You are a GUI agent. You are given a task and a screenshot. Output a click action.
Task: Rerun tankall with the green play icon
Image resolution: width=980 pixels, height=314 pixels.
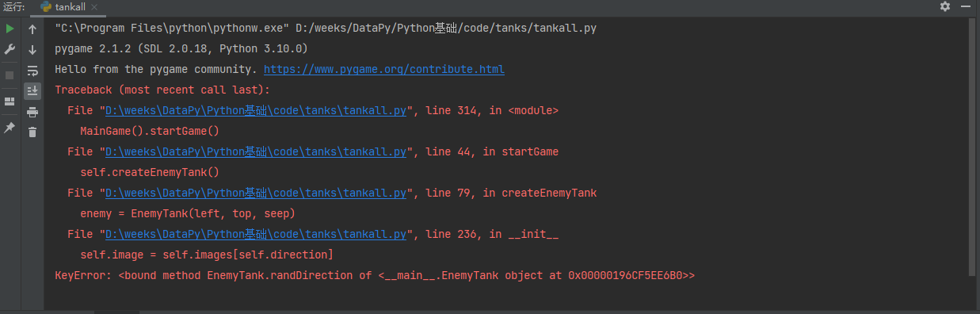pos(10,29)
